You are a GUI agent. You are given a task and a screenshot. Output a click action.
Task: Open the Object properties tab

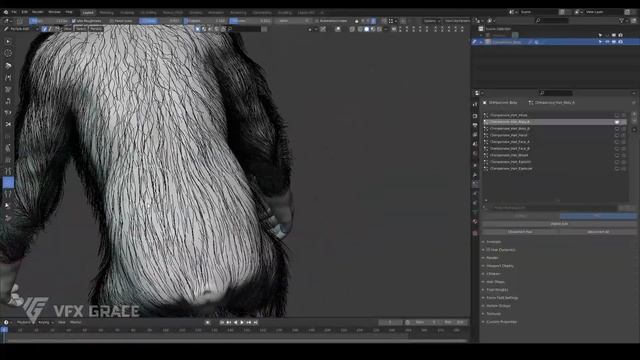pyautogui.click(x=475, y=166)
